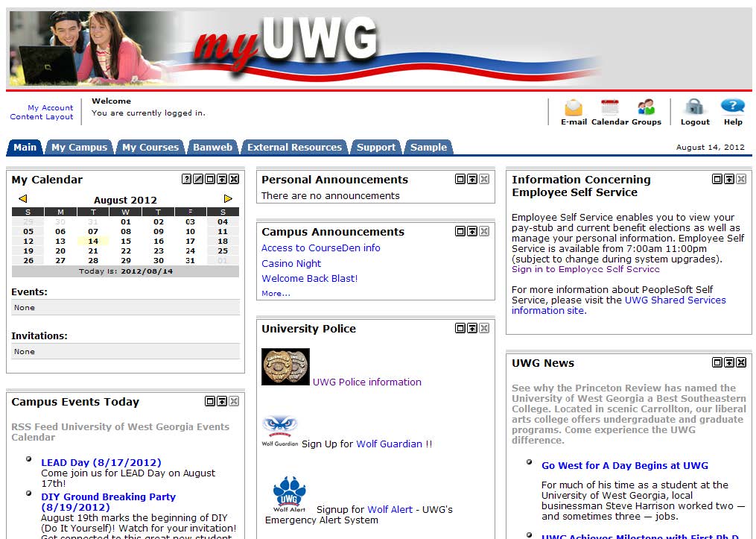Image resolution: width=756 pixels, height=539 pixels.
Task: Switch to the My Campus tab
Action: 80,147
